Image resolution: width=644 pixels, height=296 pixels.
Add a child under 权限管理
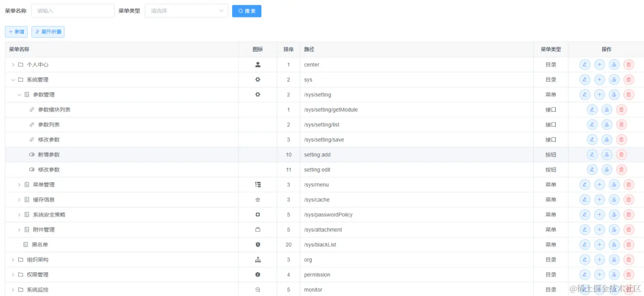click(x=600, y=275)
